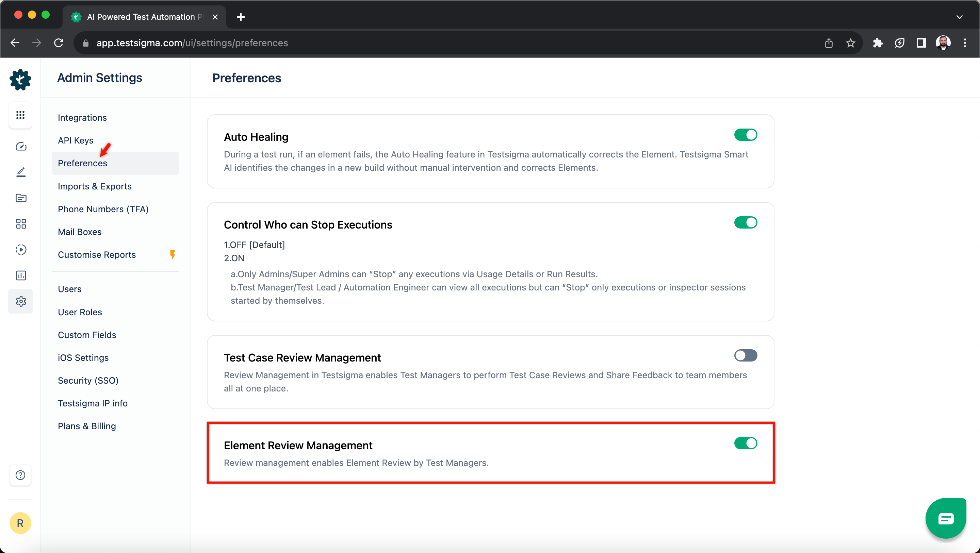This screenshot has width=980, height=553.
Task: Navigate to Security SSO settings
Action: coord(88,380)
